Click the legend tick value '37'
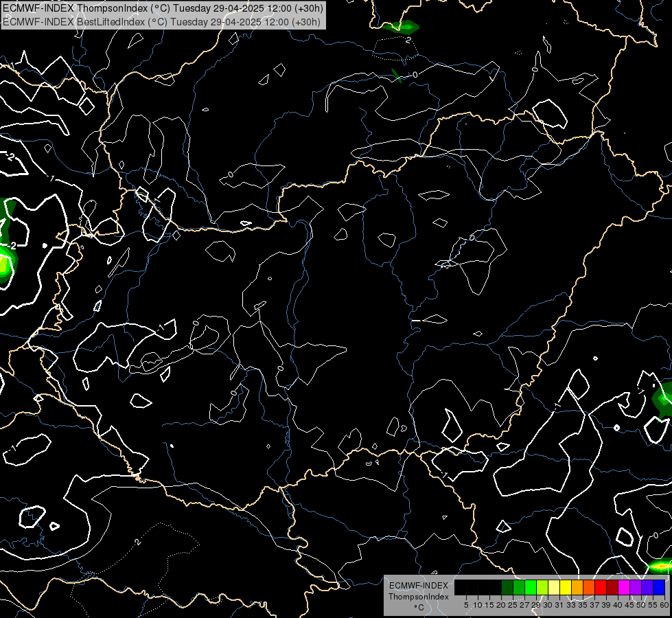 [x=595, y=605]
